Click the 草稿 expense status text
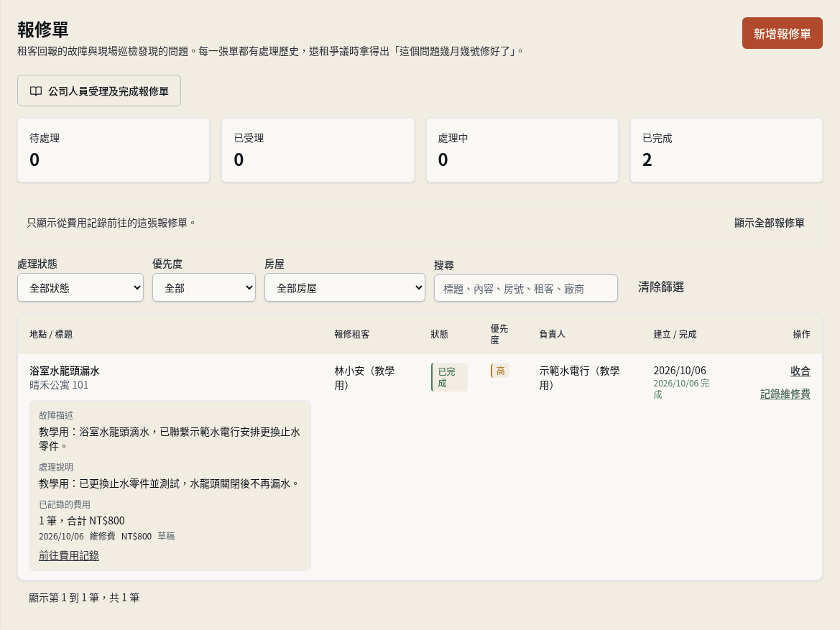The width and height of the screenshot is (840, 630). 166,536
